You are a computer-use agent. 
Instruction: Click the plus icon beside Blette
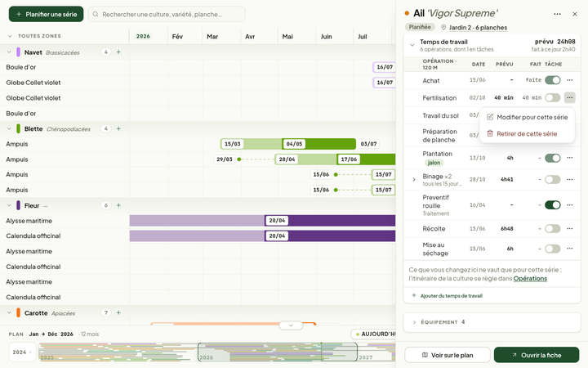(118, 129)
